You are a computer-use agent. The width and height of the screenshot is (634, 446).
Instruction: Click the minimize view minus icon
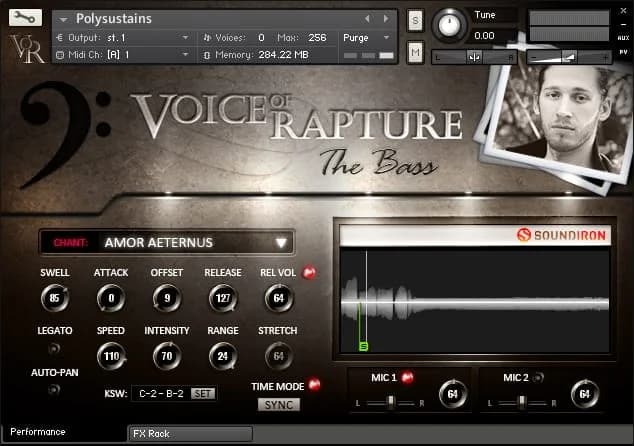pos(623,25)
